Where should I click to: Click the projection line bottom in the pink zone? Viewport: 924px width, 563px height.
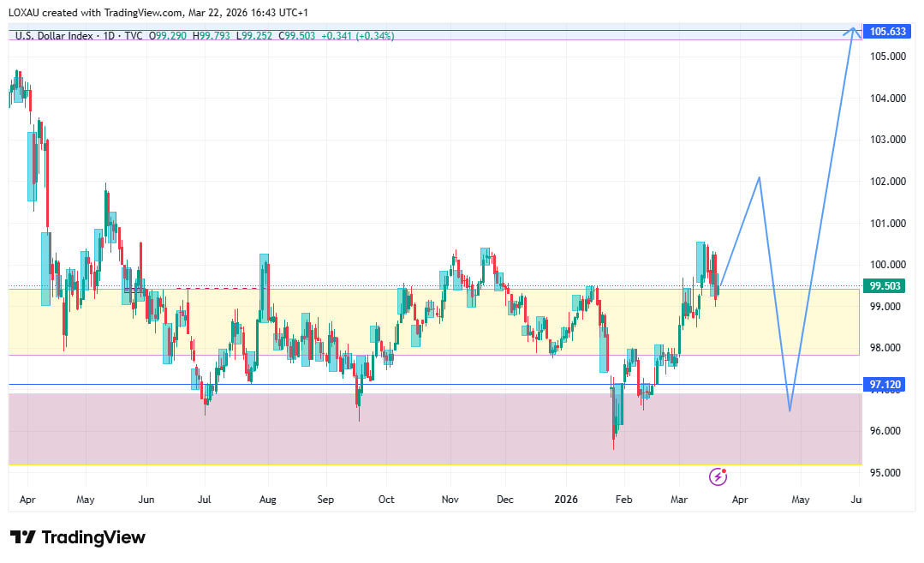(x=790, y=410)
